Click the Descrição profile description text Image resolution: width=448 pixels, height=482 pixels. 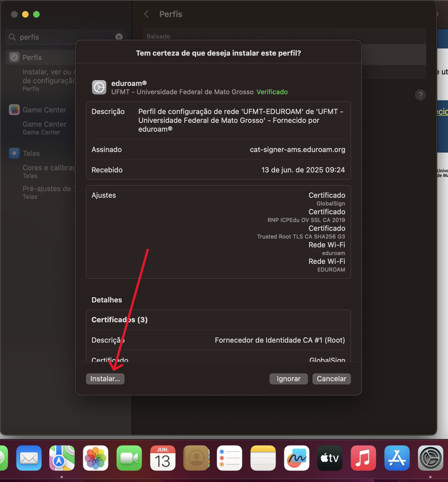(241, 120)
